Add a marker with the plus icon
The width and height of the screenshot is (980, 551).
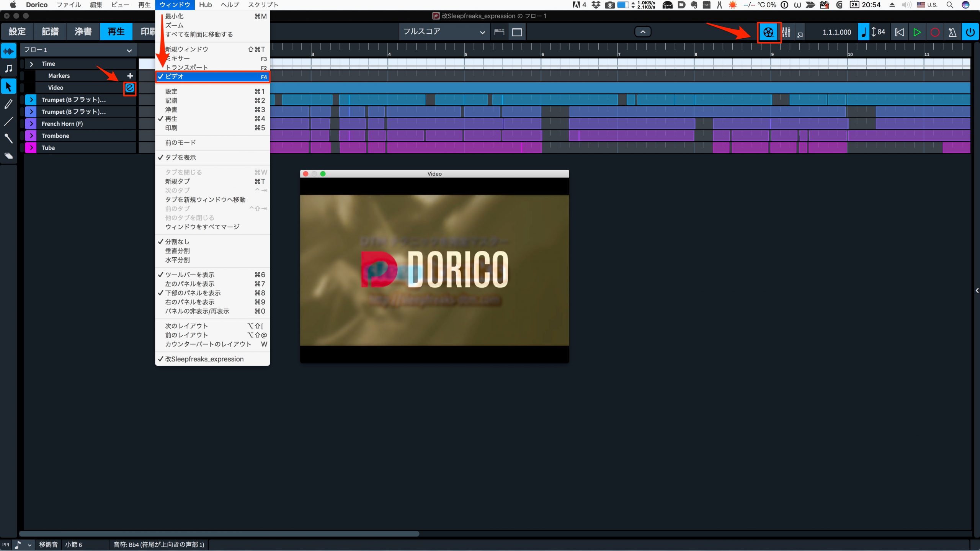[x=130, y=75]
